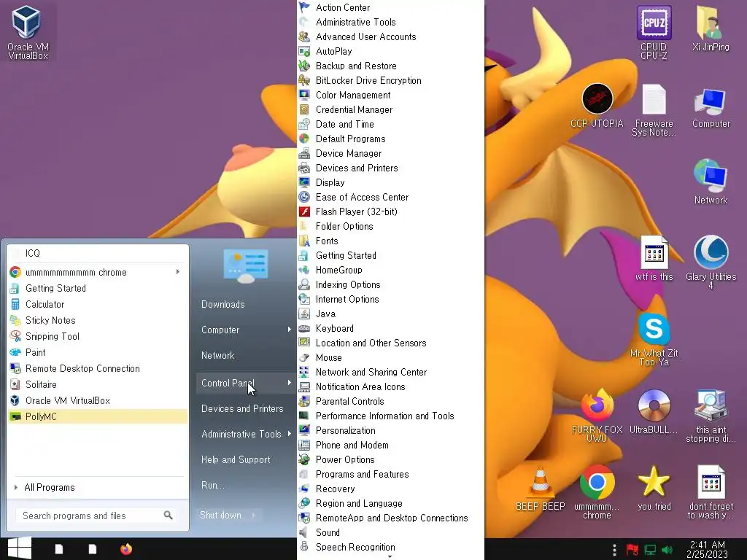Open 'this aint stopping di...' desktop icon
This screenshot has height=560, width=747.
[x=711, y=415]
